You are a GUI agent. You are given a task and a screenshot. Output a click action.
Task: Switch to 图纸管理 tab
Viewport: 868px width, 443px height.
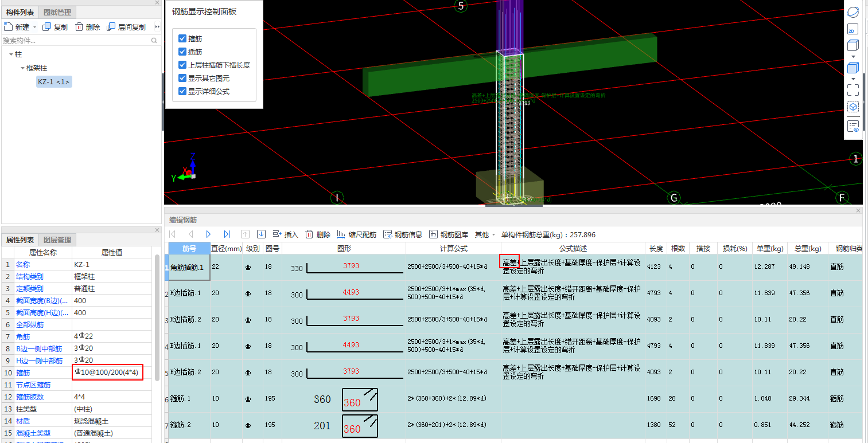(x=57, y=12)
